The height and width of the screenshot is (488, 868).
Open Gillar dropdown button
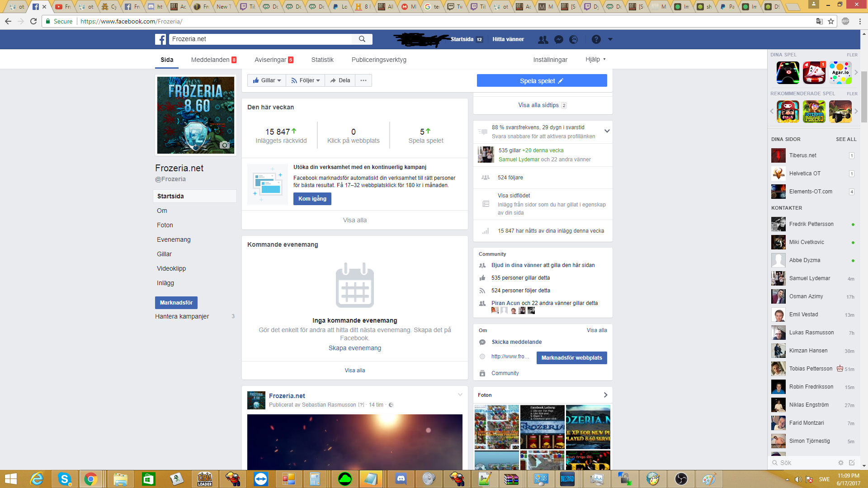pos(267,80)
